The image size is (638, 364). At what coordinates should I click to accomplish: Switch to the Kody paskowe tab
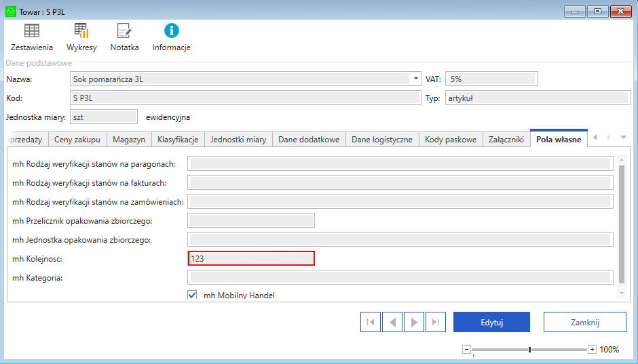(451, 140)
